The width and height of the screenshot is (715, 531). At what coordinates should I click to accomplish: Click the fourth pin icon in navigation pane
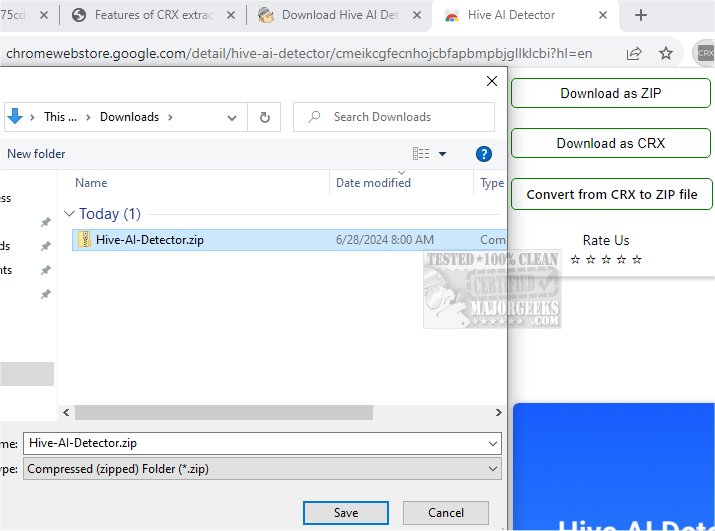pos(46,294)
